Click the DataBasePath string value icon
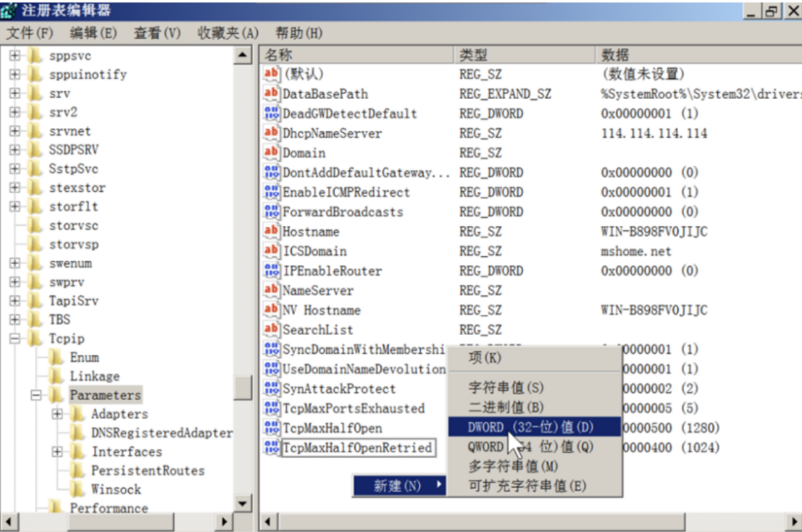Screen dimensions: 802x532 tap(271, 93)
